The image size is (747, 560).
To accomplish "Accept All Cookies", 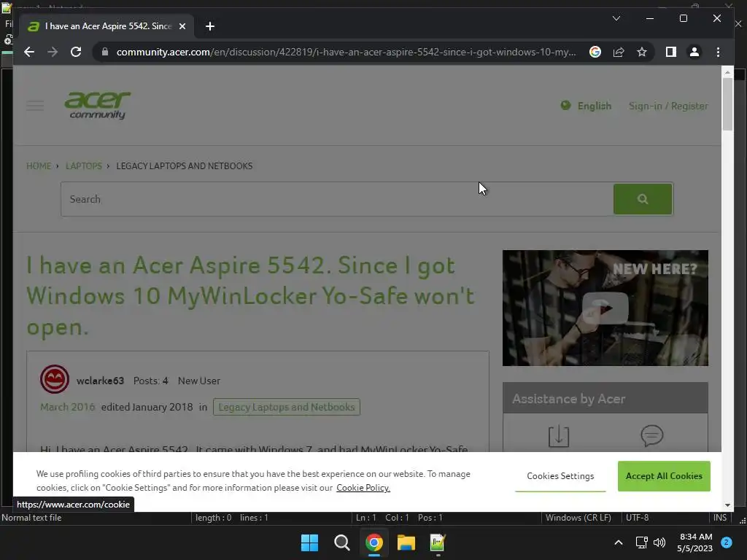I will (x=664, y=476).
